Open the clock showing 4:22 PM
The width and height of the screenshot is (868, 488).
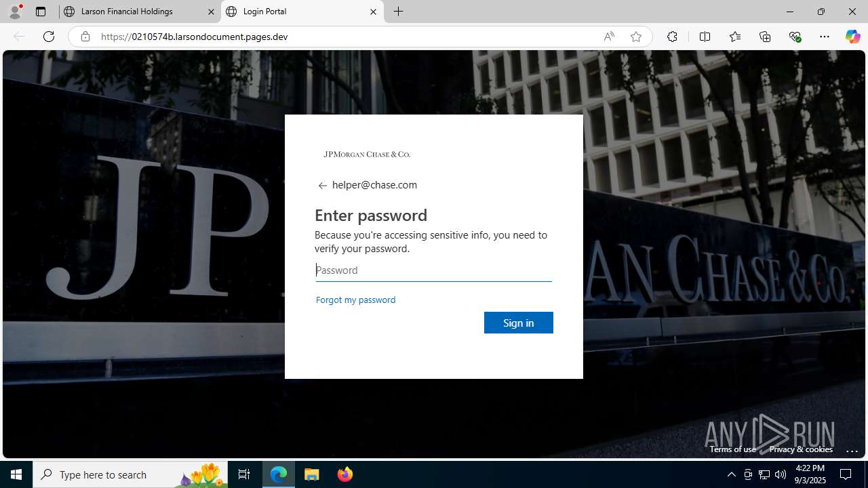click(x=810, y=474)
